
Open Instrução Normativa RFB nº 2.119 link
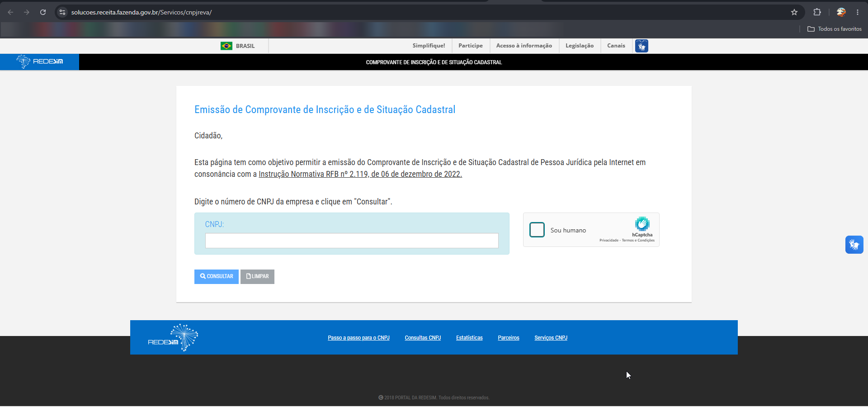(360, 174)
